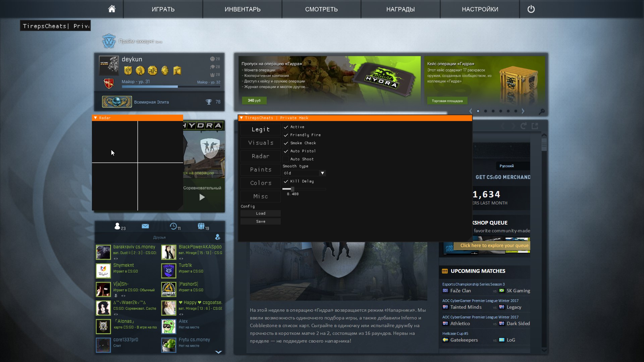Open the recent players clock icon
The width and height of the screenshot is (644, 362).
coord(173,226)
